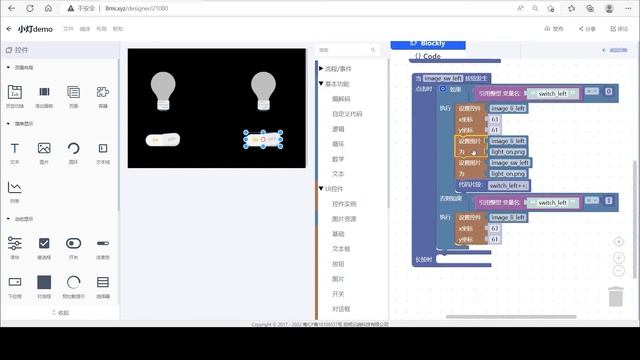This screenshot has width=640, height=360.
Task: Click the share button in the header
Action: tap(587, 29)
